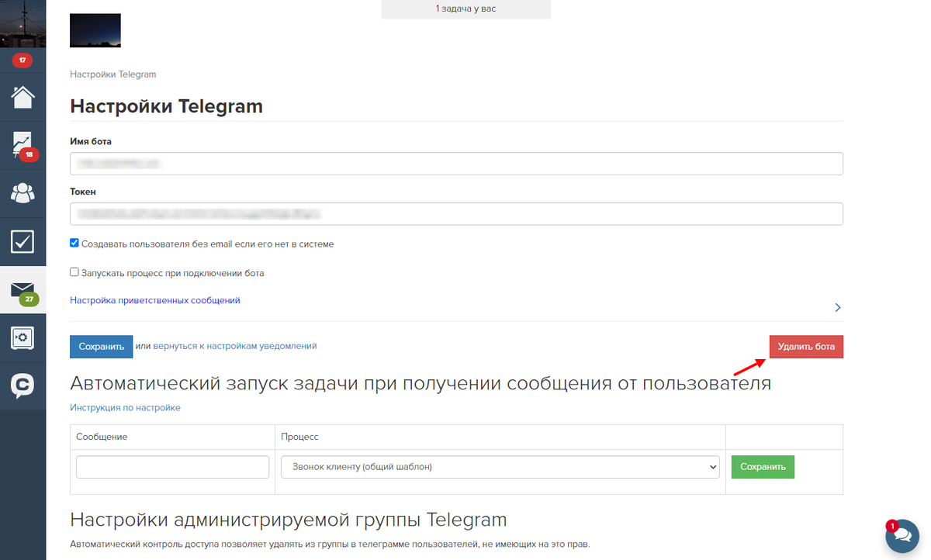Open Настройка приветственных сообщений link
The width and height of the screenshot is (931, 560).
[155, 300]
